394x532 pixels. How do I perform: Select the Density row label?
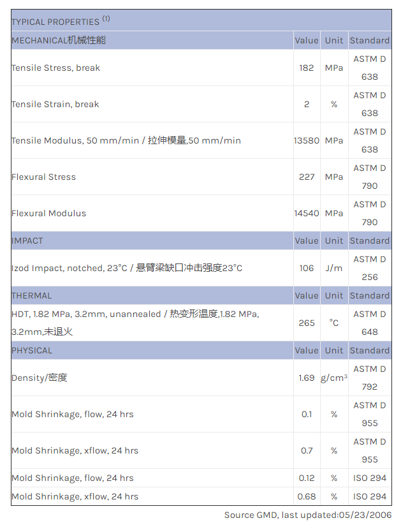point(40,378)
